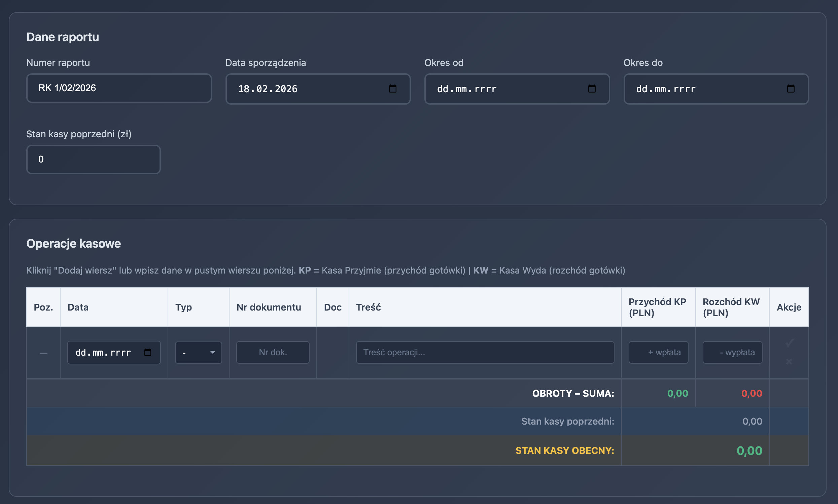
Task: Confirm row with checkmark icon
Action: [789, 343]
